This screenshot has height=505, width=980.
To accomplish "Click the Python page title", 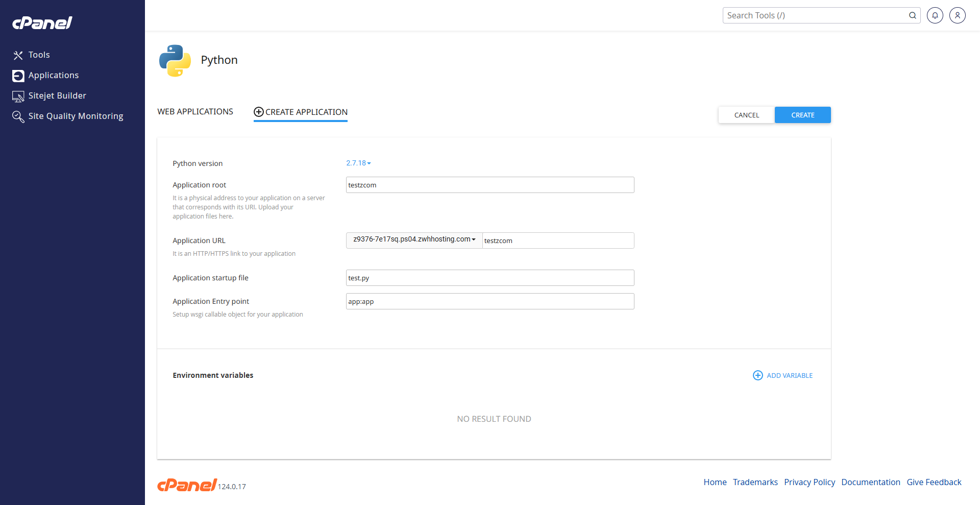I will pyautogui.click(x=219, y=60).
